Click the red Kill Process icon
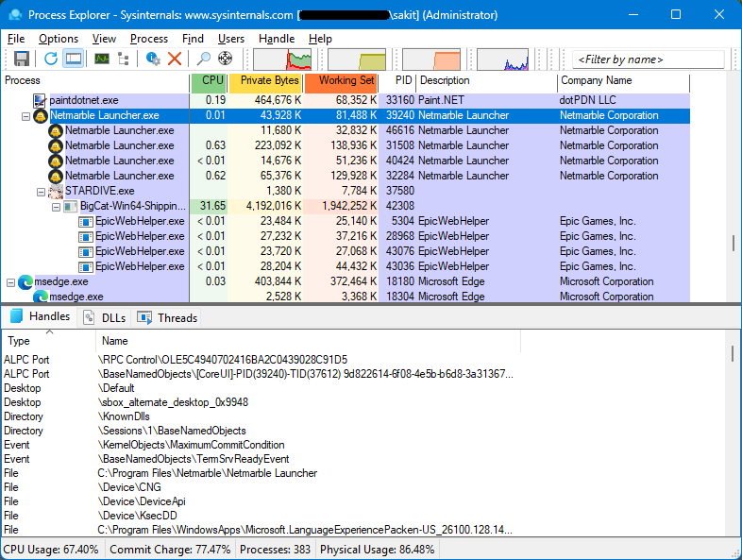This screenshot has height=560, width=742. pyautogui.click(x=175, y=59)
